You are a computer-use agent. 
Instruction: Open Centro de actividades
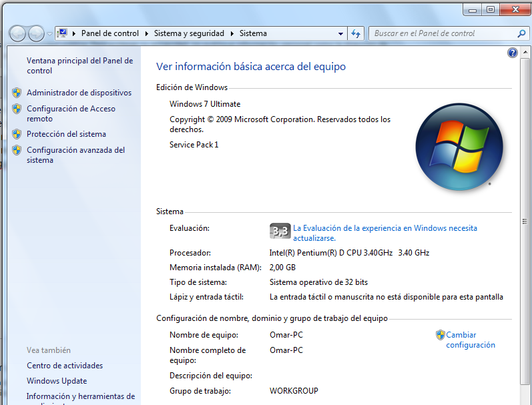(65, 366)
